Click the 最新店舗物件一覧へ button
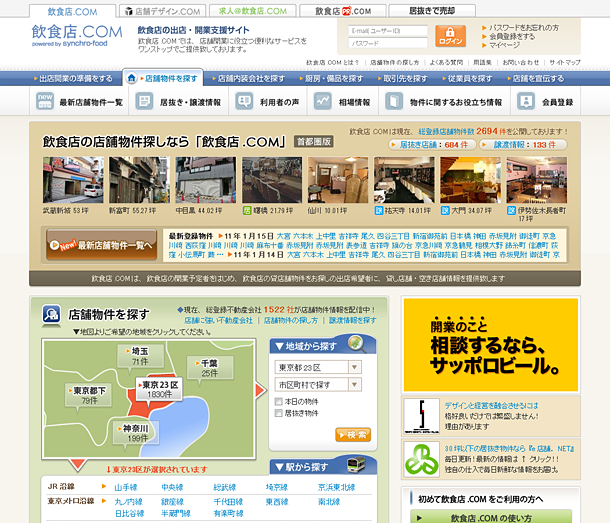The height and width of the screenshot is (523, 610). (x=102, y=245)
